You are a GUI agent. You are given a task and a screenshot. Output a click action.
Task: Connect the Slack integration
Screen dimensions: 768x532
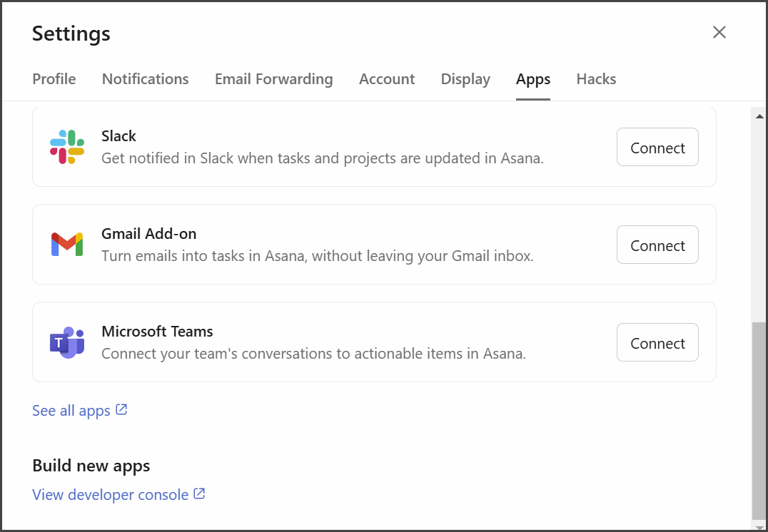click(x=657, y=148)
